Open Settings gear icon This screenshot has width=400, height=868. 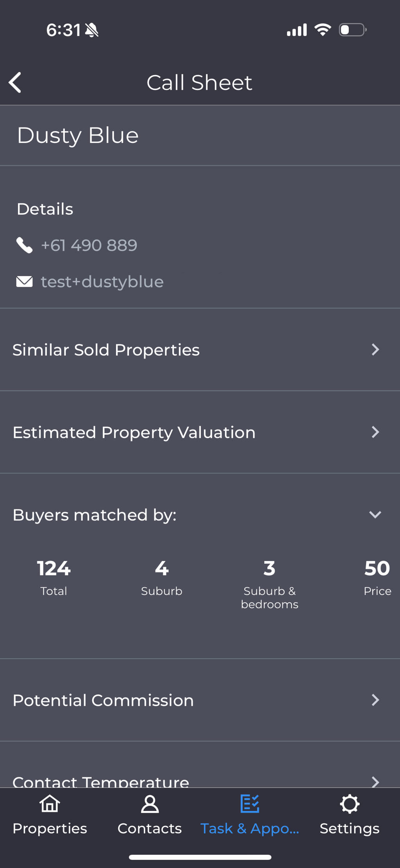350,804
